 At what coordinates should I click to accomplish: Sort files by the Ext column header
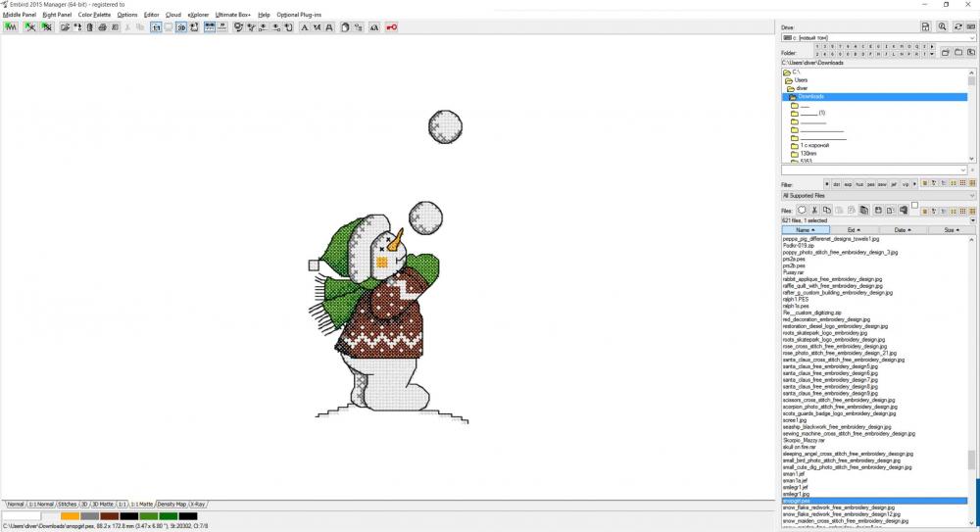[x=854, y=230]
